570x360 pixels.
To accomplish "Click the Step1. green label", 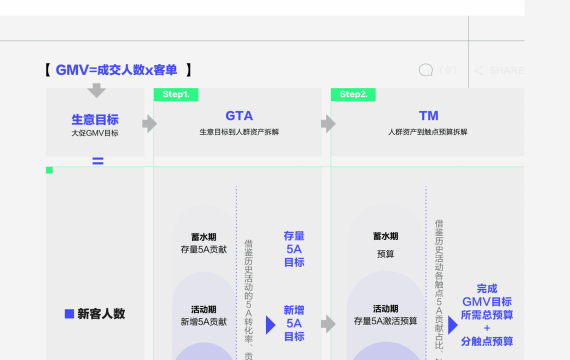I will [176, 95].
